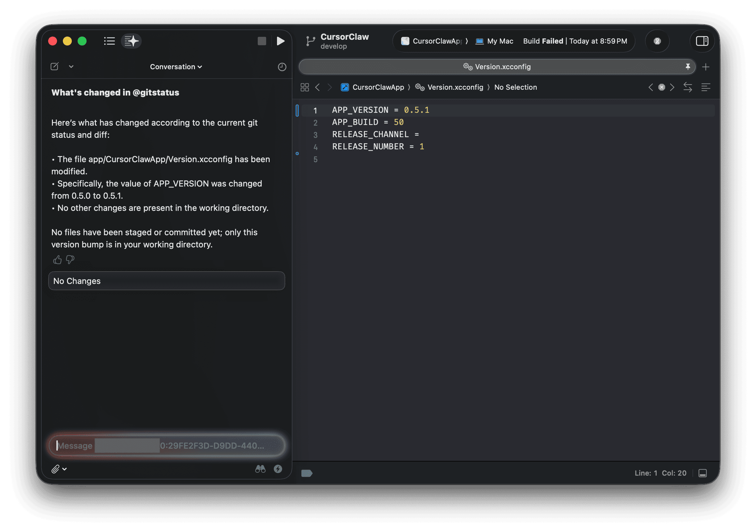
Task: Click the binoculars search icon near the message field
Action: click(260, 469)
